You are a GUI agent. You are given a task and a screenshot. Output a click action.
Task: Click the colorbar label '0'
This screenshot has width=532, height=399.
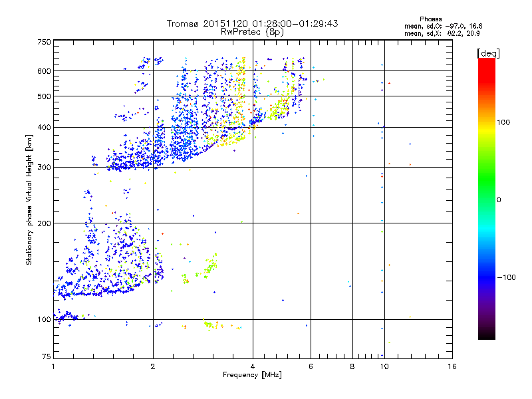coord(498,200)
